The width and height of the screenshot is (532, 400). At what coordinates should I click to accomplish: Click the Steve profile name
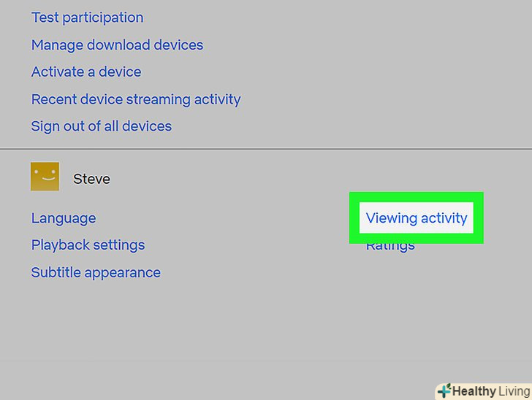[92, 179]
